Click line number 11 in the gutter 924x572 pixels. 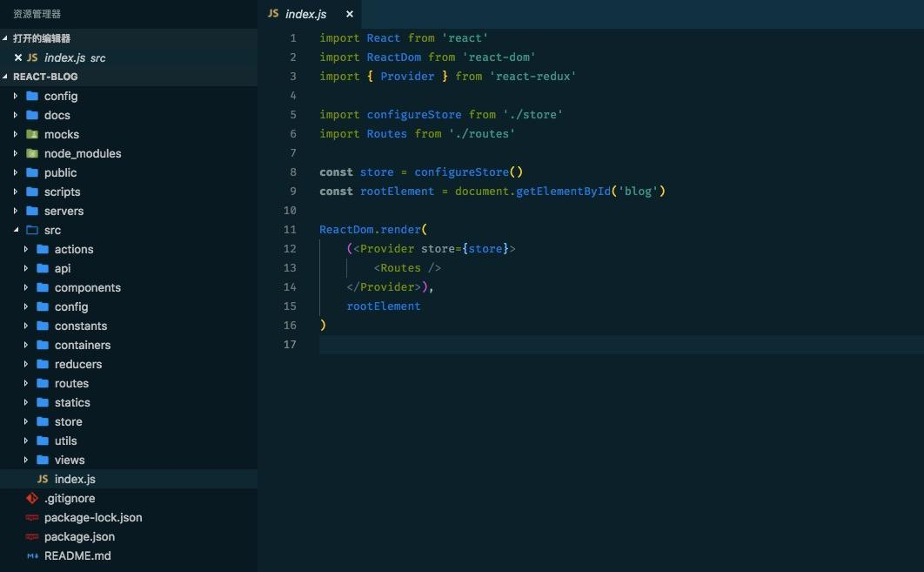(290, 229)
